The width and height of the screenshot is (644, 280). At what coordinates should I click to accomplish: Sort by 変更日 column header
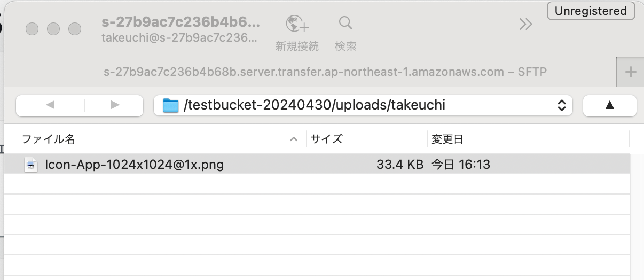[x=447, y=139]
